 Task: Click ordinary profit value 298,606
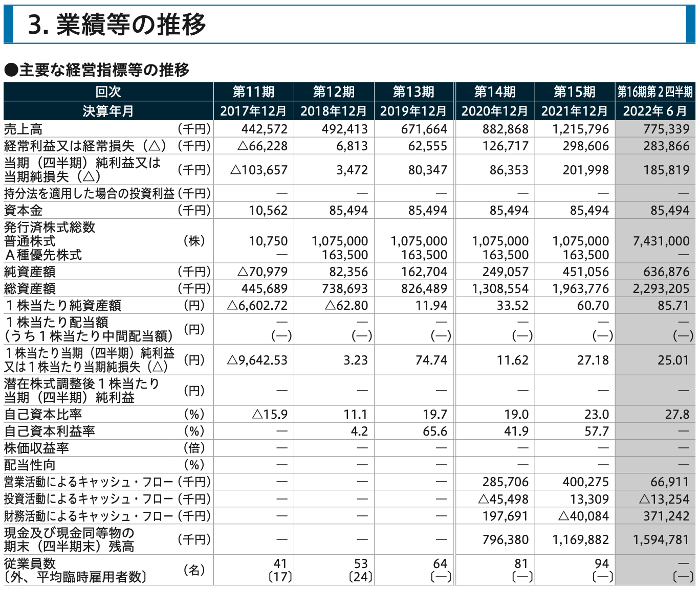click(586, 146)
